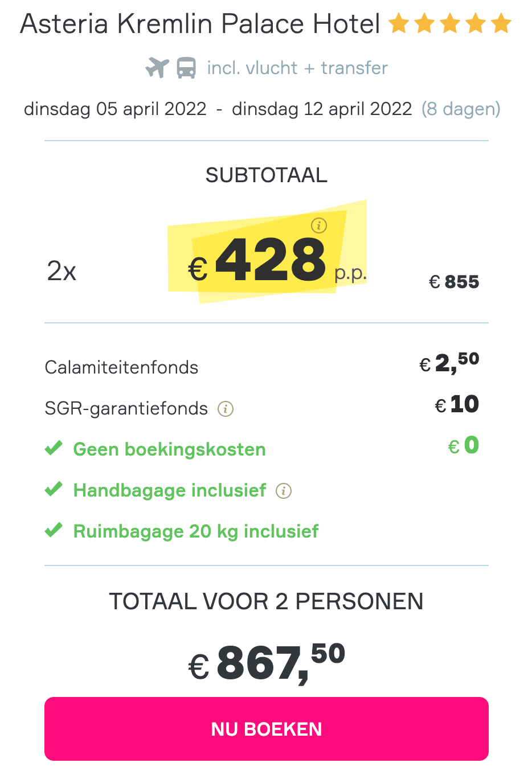Viewport: 532px width, 771px height.
Task: Click the checkmark beside Handbagage inclusief
Action: (x=54, y=490)
